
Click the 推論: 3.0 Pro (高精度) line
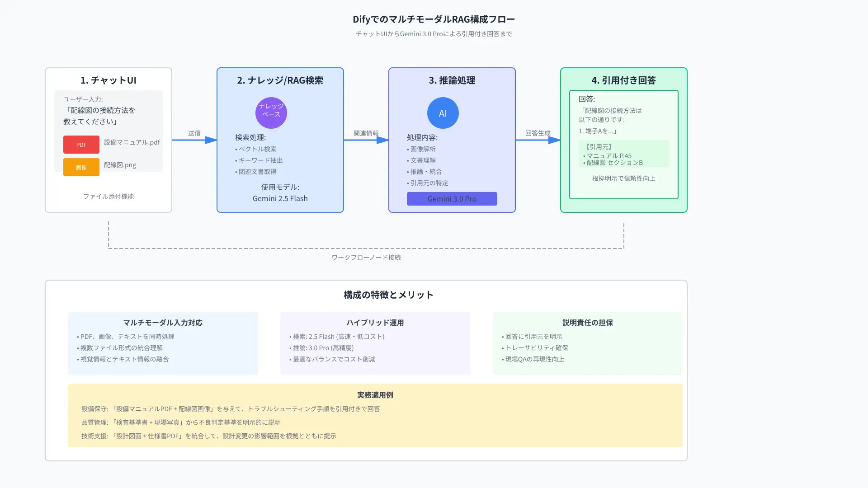pyautogui.click(x=321, y=348)
